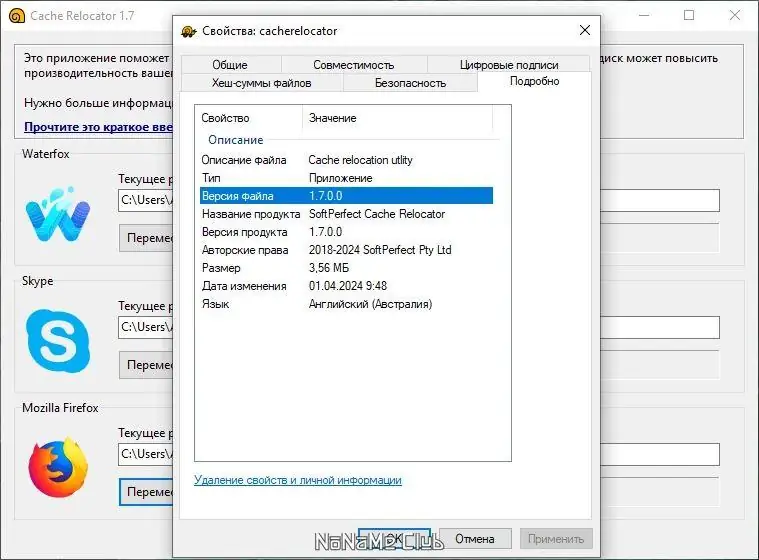
Task: Click the Значение column header
Action: click(398, 118)
